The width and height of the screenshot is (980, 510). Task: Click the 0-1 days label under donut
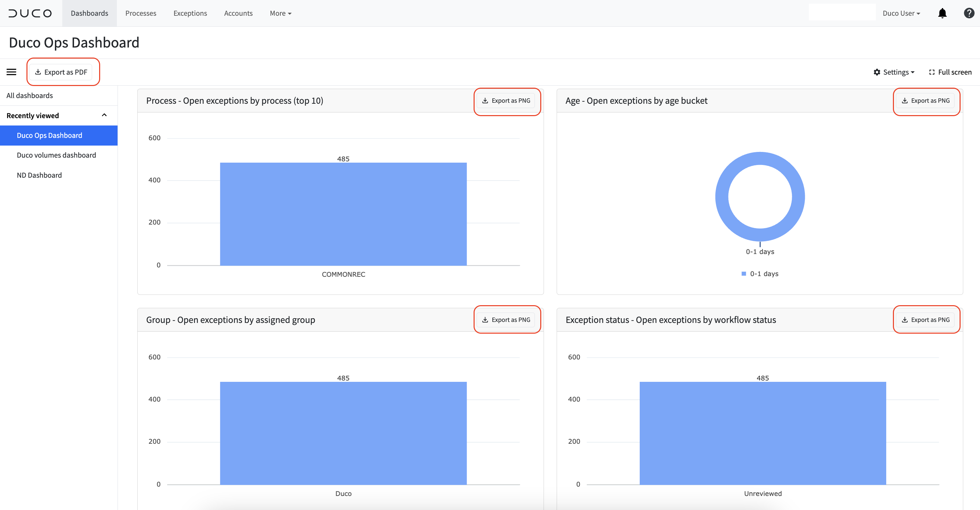tap(760, 252)
